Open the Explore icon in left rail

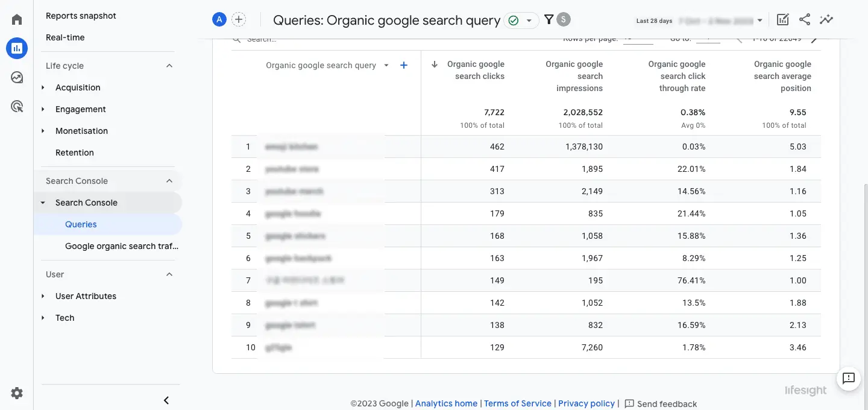[17, 77]
